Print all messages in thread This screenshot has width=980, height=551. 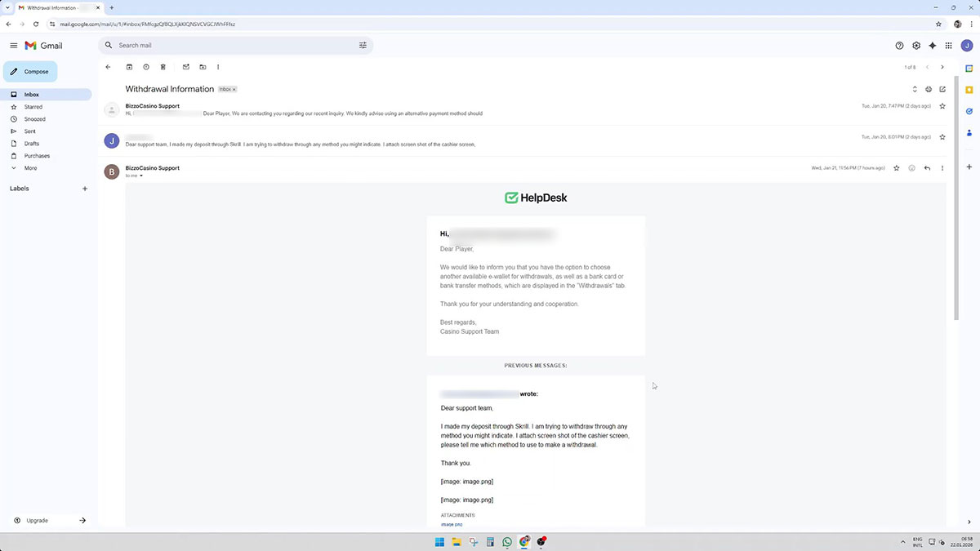tap(929, 89)
